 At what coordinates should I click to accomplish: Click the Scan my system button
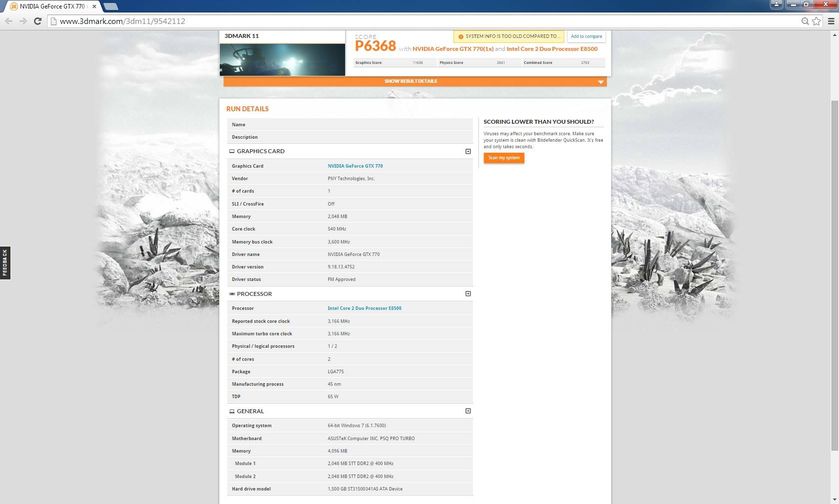503,158
